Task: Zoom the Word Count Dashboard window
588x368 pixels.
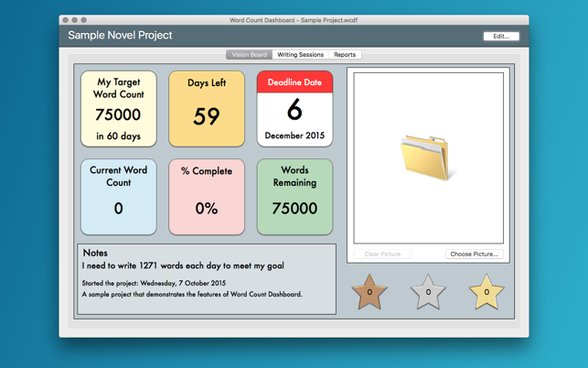Action: pyautogui.click(x=83, y=20)
